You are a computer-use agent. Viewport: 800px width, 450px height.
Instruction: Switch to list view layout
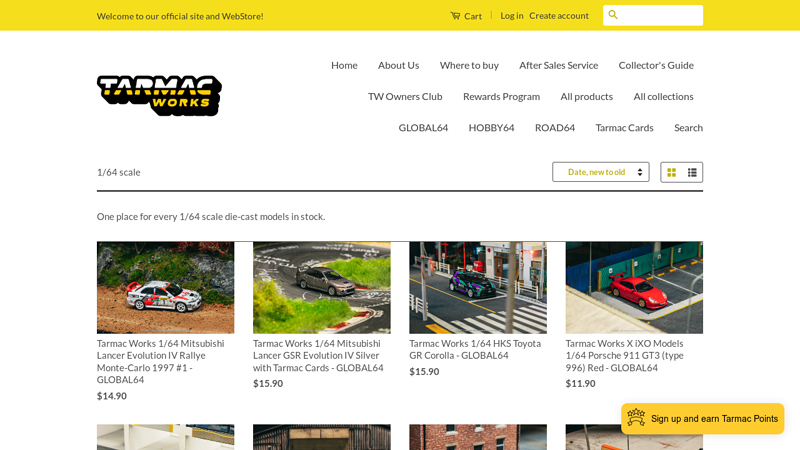(692, 172)
